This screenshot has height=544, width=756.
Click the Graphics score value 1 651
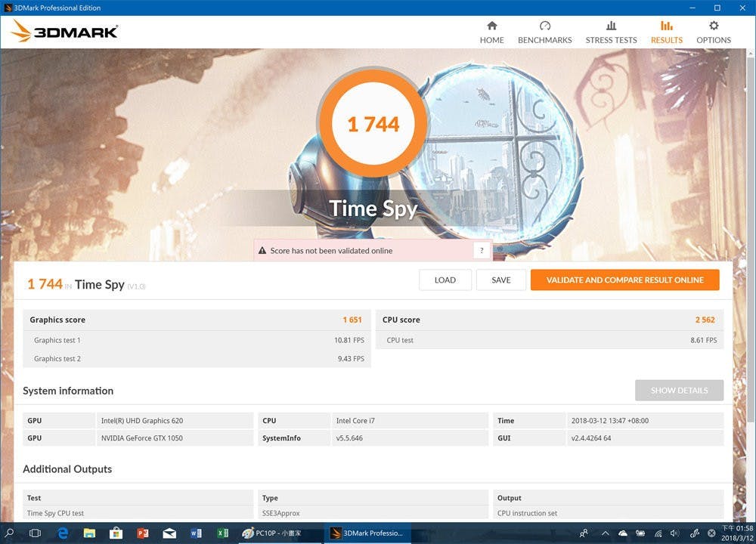tap(352, 320)
